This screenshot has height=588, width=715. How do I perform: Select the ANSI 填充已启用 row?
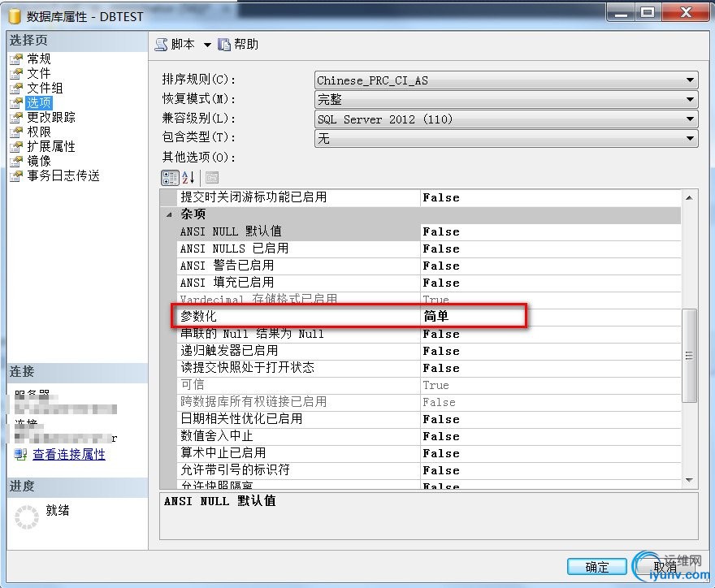click(x=429, y=283)
